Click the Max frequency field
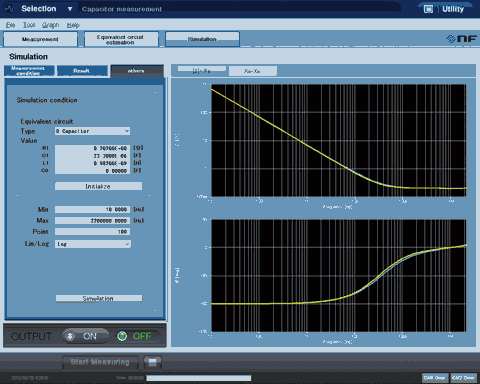The image size is (480, 384). point(92,220)
